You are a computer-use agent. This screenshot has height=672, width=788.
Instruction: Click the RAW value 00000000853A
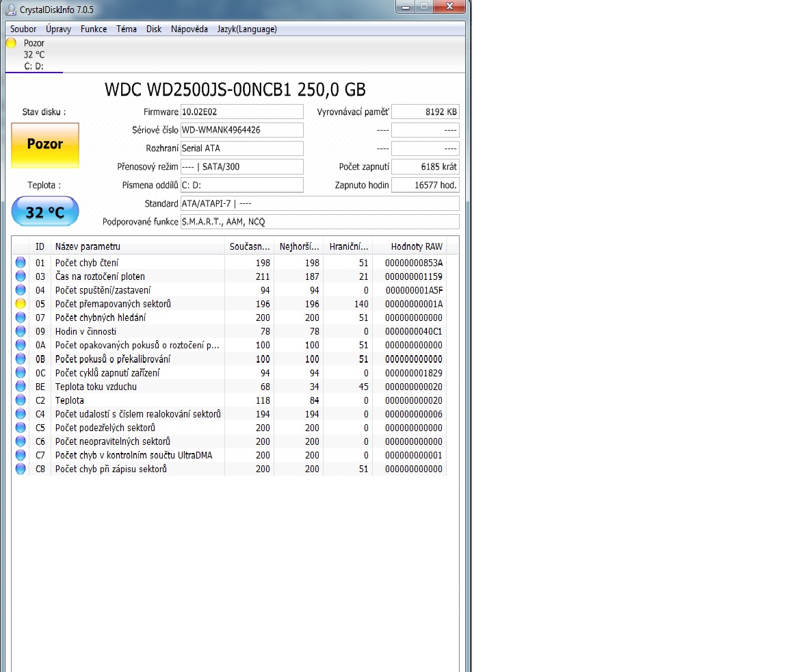414,262
